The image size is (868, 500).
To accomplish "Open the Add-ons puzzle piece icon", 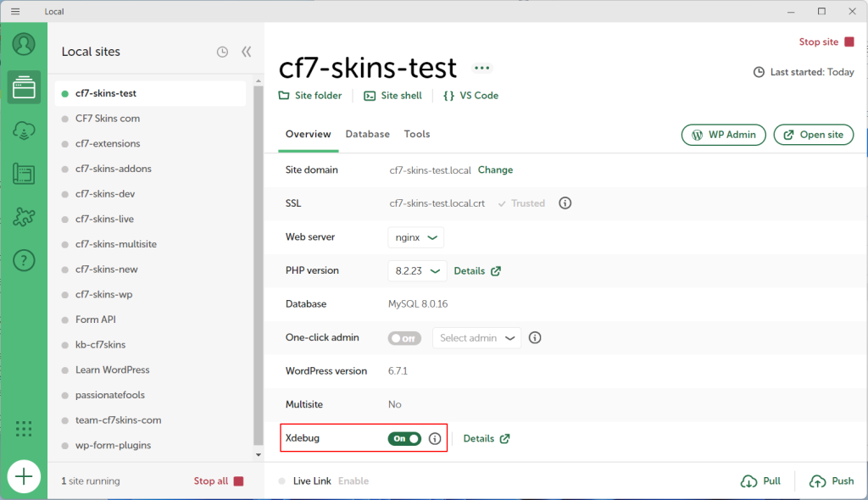I will tap(24, 218).
